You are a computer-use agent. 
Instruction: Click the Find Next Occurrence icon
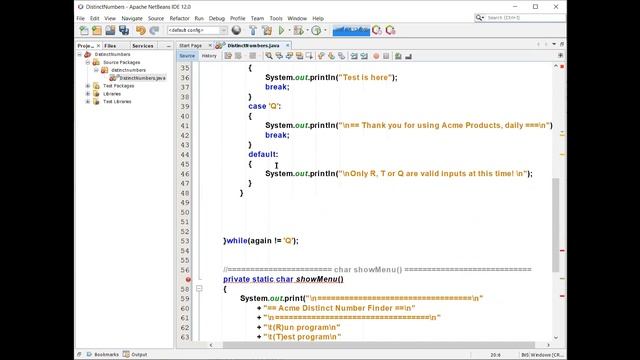[x=289, y=56]
